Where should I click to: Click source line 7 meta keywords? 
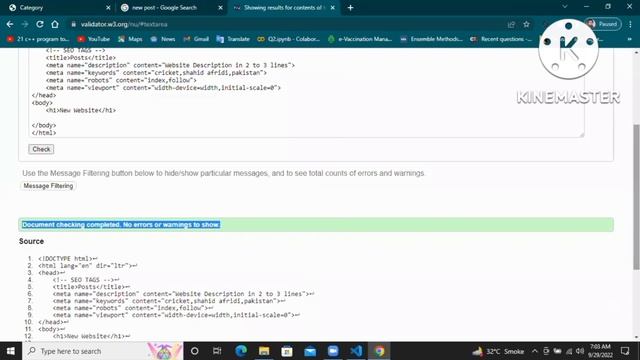tap(169, 301)
